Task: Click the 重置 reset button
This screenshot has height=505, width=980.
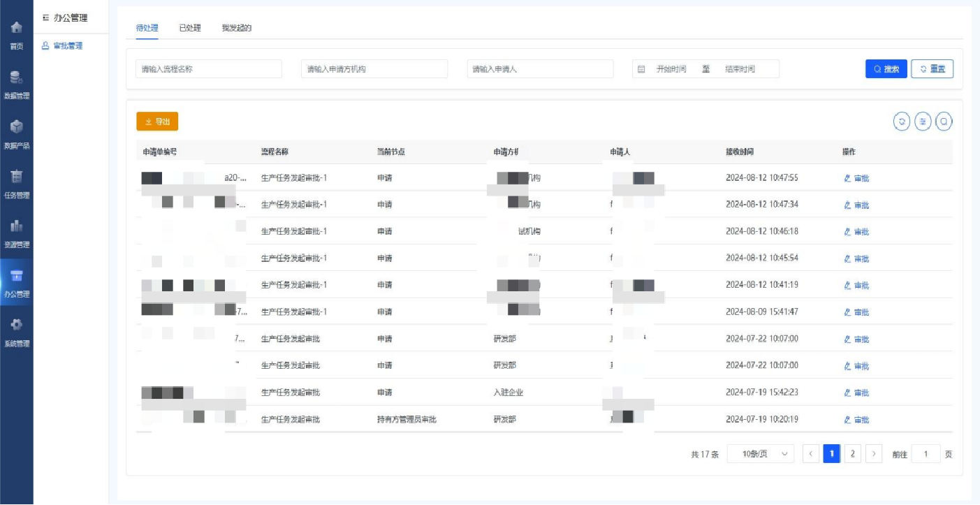Action: pyautogui.click(x=932, y=69)
